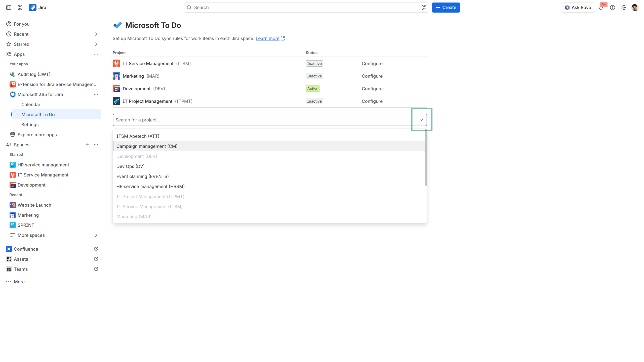The width and height of the screenshot is (644, 362).
Task: Open Teams external link icon
Action: pos(96,269)
